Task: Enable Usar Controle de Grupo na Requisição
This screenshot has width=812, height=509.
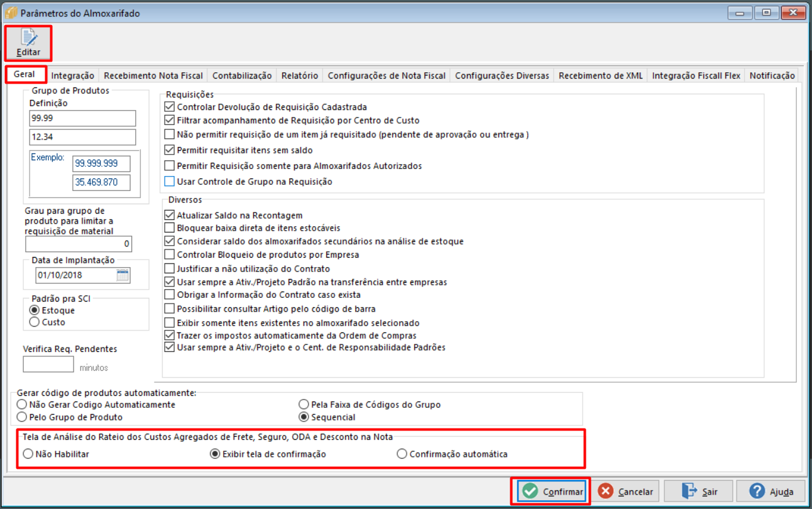Action: tap(169, 182)
